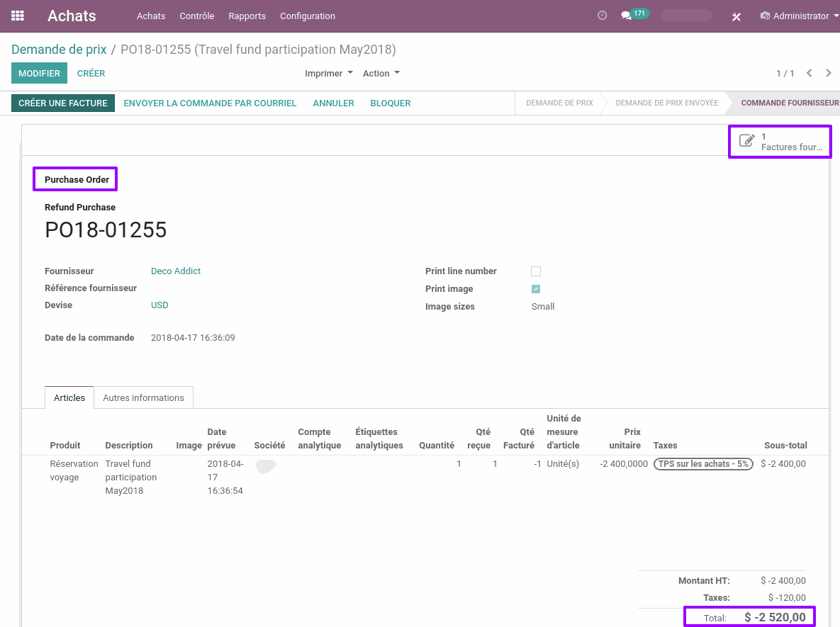Click the Créer une facture button
This screenshot has width=840, height=627.
(63, 103)
